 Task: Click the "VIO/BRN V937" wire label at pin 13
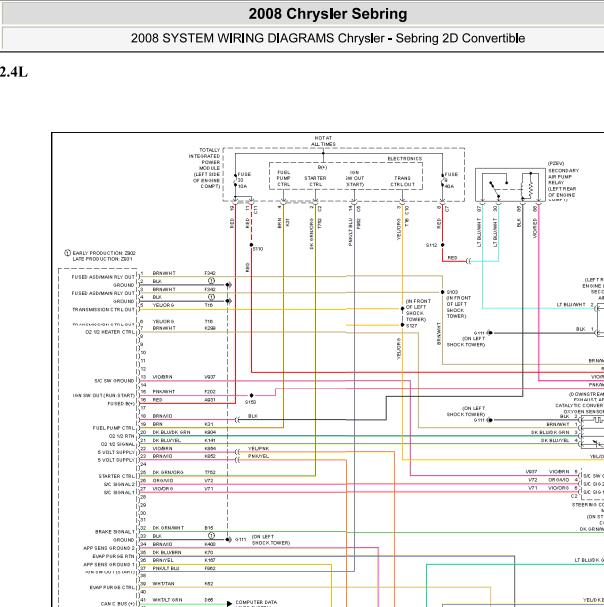click(x=184, y=377)
